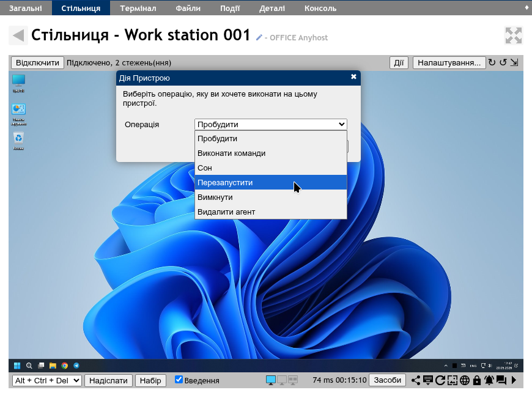
Task: Open the Налаштування... settings button
Action: (449, 63)
